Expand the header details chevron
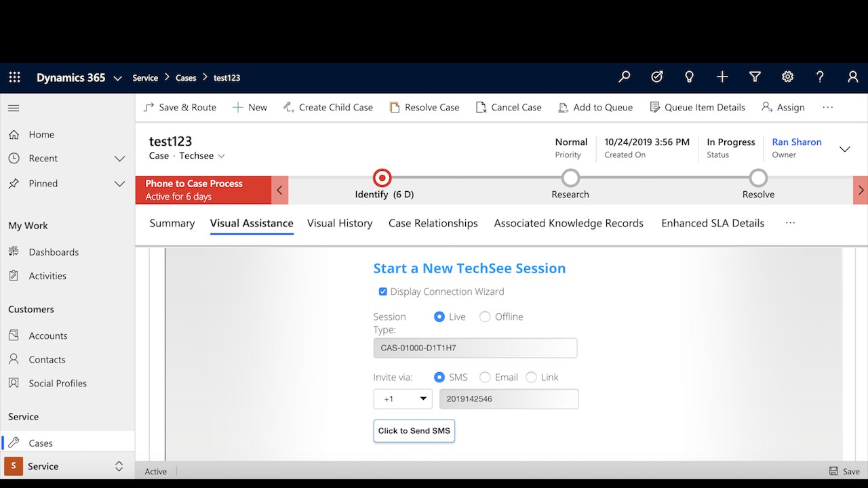The width and height of the screenshot is (868, 488). coord(844,149)
